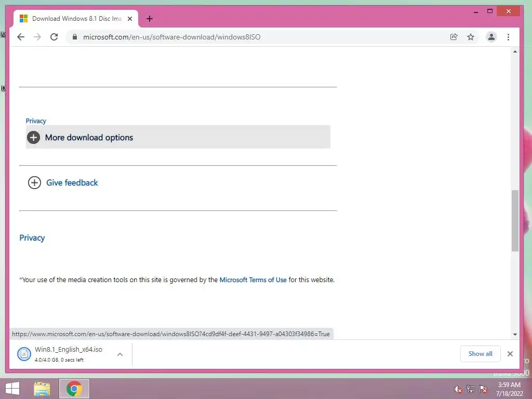Viewport: 532px width, 399px height.
Task: Share this page using the share icon
Action: click(x=454, y=37)
